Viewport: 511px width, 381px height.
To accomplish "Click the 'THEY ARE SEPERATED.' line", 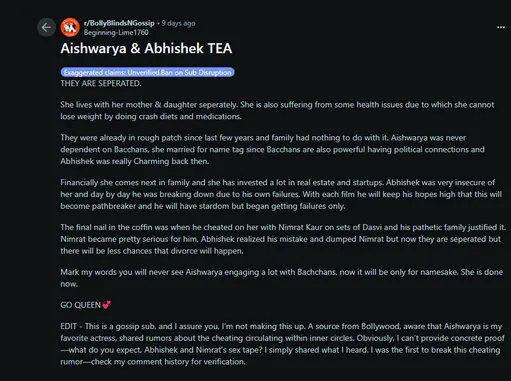I will click(101, 83).
